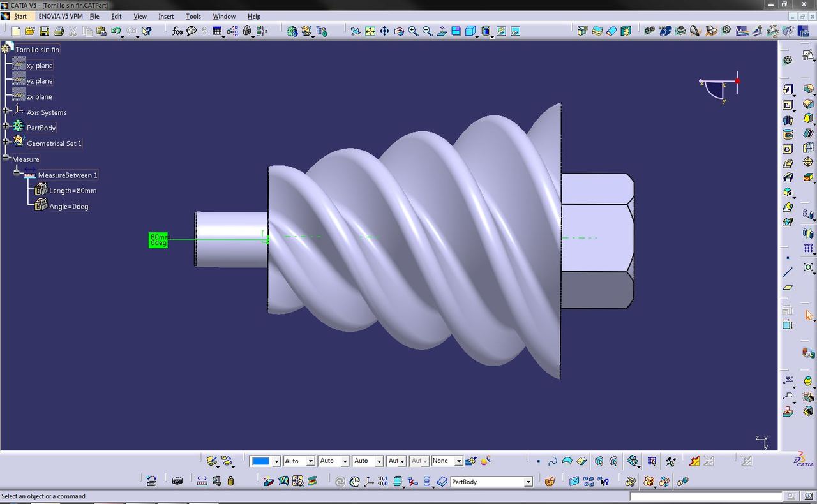Click the compass in the viewport
817x504 pixels.
(x=720, y=88)
